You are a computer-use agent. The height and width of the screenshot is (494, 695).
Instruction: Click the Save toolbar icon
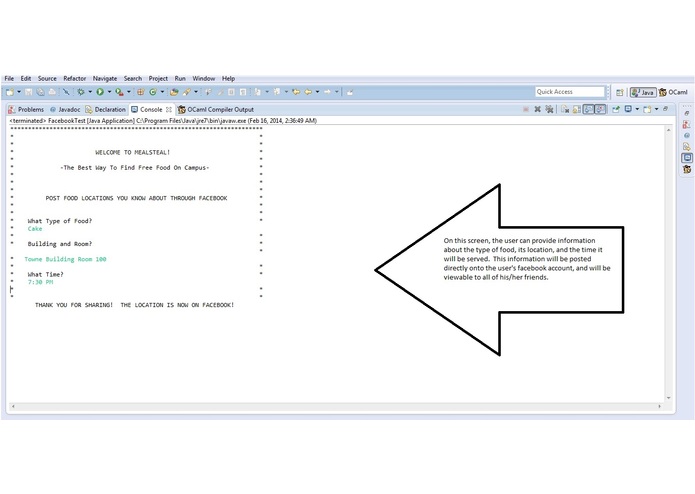click(x=28, y=92)
